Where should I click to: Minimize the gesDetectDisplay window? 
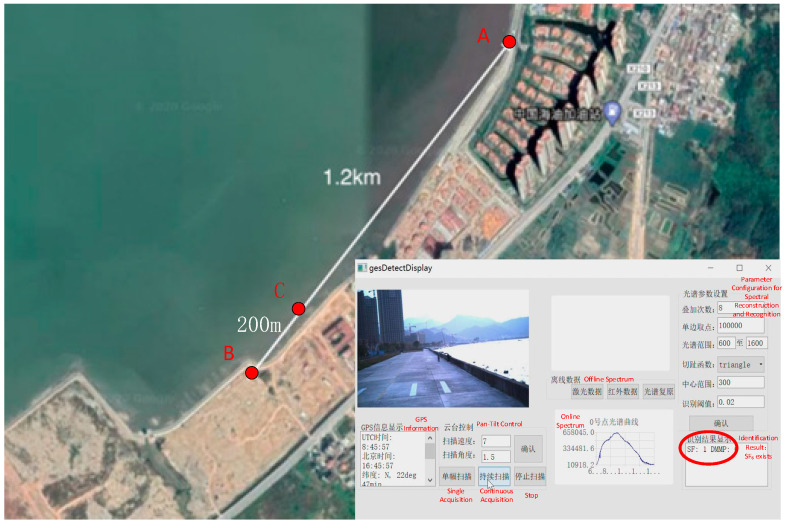pyautogui.click(x=711, y=269)
